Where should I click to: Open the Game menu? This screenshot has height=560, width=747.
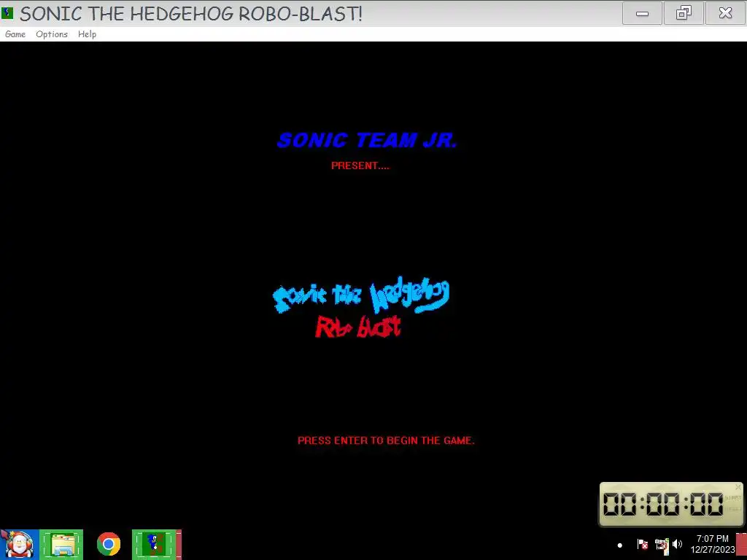15,34
